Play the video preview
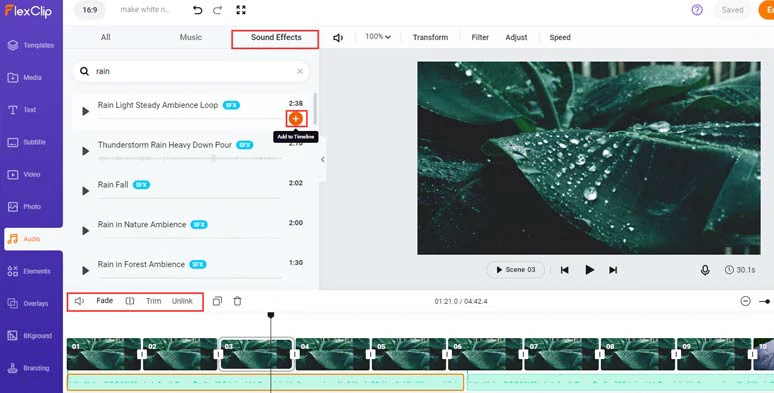 589,270
